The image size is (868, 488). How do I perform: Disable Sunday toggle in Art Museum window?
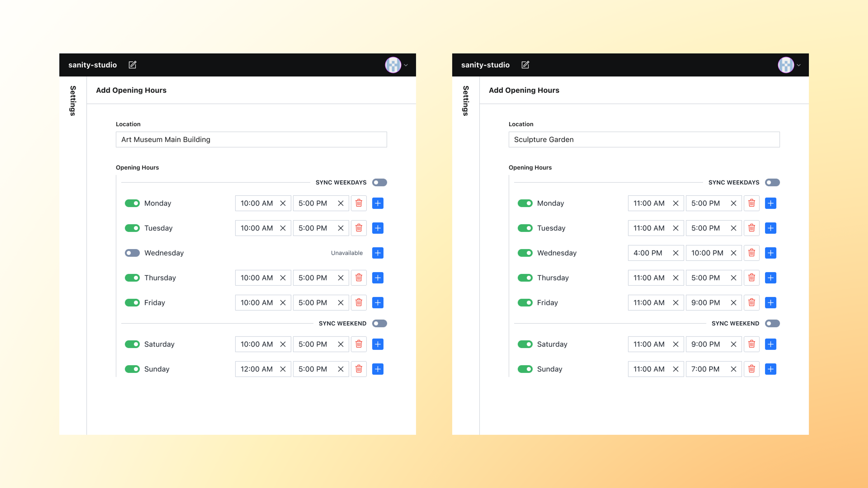pos(132,369)
